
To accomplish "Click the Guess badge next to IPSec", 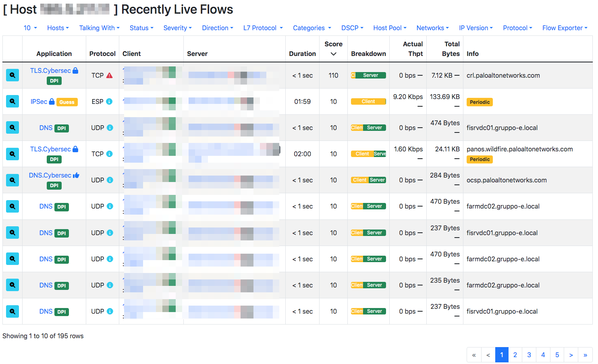I will click(x=67, y=102).
